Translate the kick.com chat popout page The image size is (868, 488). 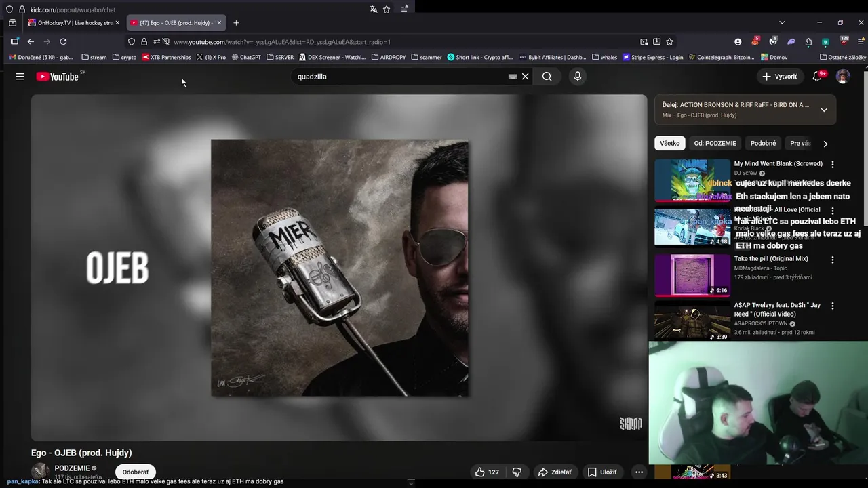[x=374, y=9]
